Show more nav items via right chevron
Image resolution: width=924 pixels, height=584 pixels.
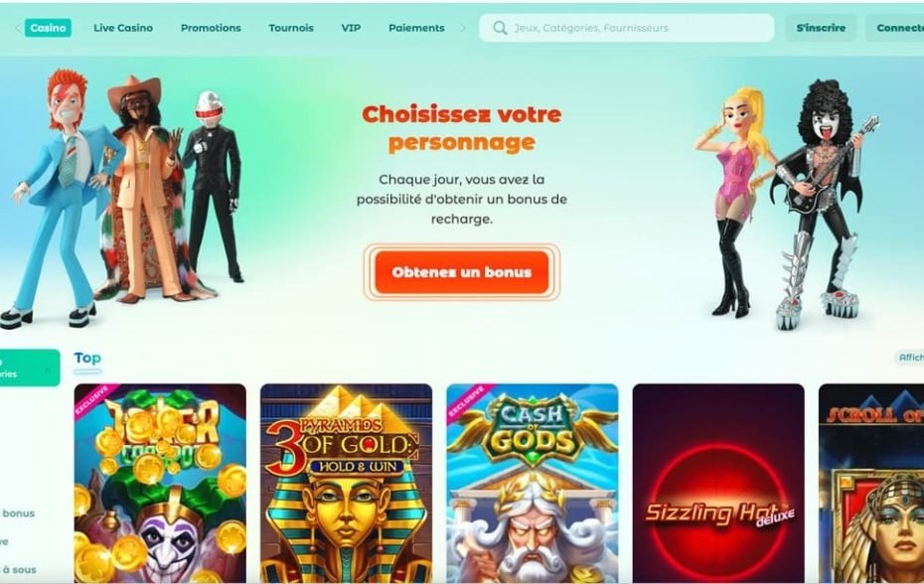click(x=463, y=28)
